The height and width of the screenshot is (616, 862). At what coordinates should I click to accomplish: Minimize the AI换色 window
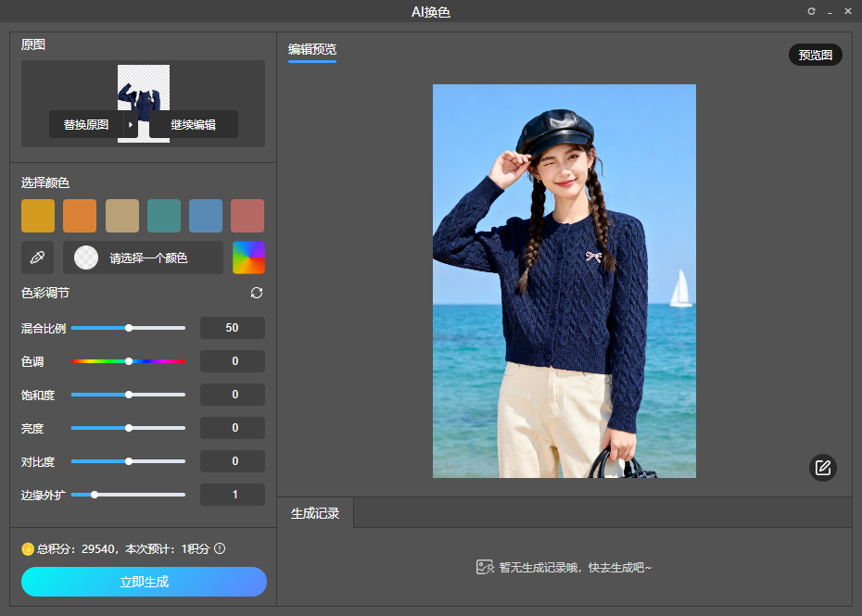click(x=830, y=11)
